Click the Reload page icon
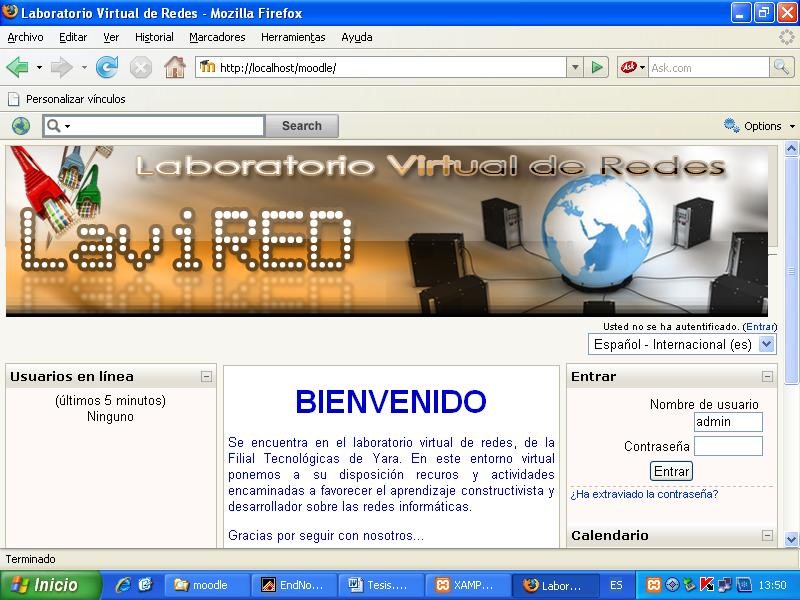800x600 pixels. coord(107,68)
